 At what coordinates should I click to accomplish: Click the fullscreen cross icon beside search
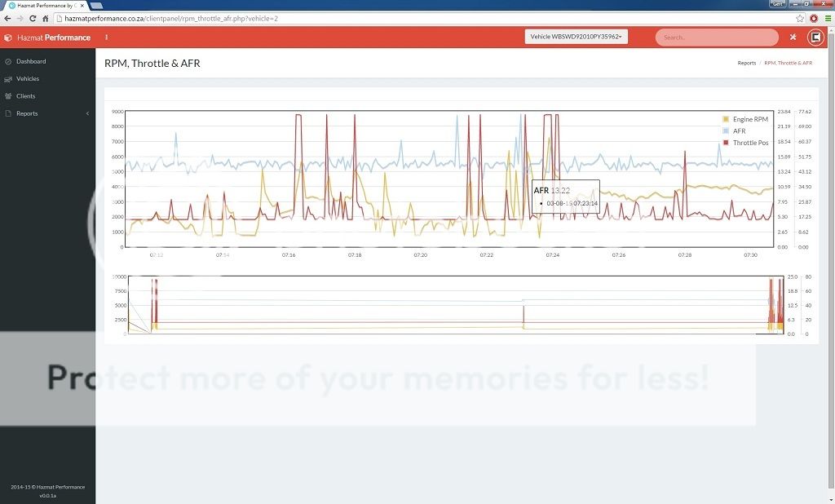(x=793, y=38)
